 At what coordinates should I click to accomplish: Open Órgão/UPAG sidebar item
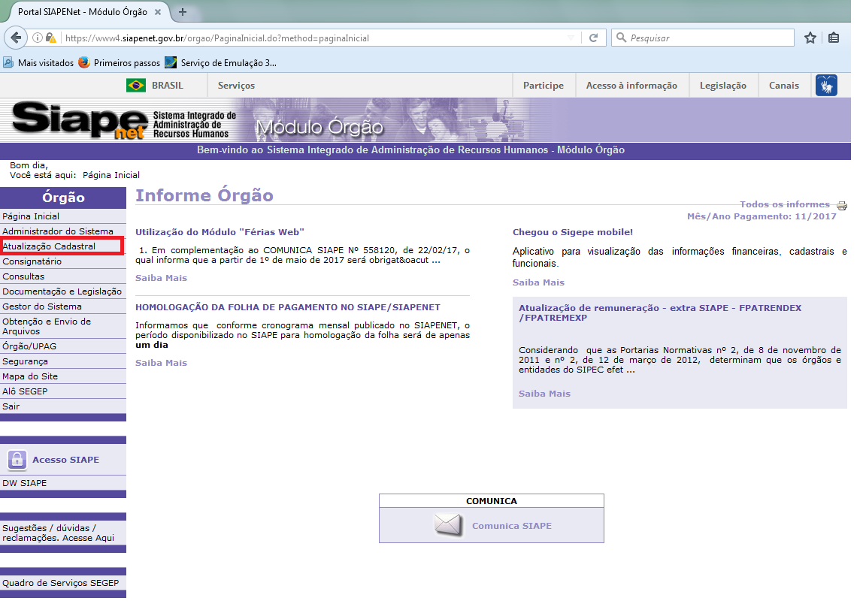(63, 346)
